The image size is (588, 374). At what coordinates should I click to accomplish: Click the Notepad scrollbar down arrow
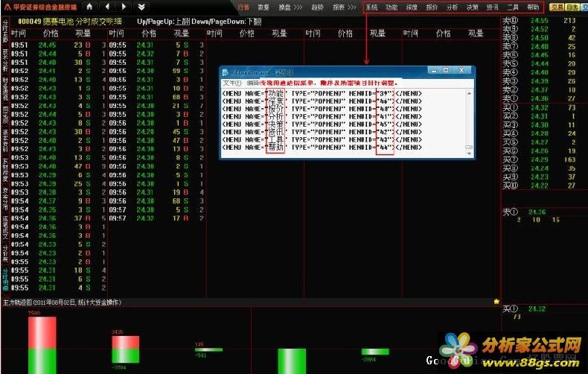point(469,153)
